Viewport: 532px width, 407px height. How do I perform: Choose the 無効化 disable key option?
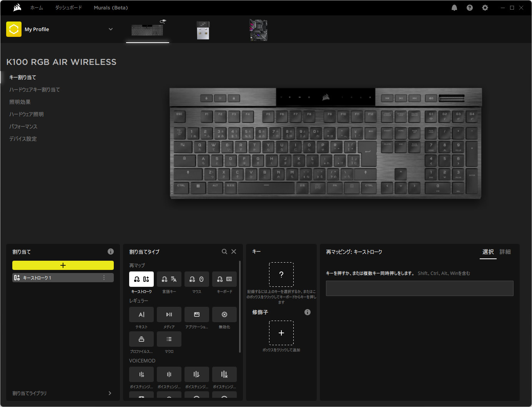click(x=224, y=314)
